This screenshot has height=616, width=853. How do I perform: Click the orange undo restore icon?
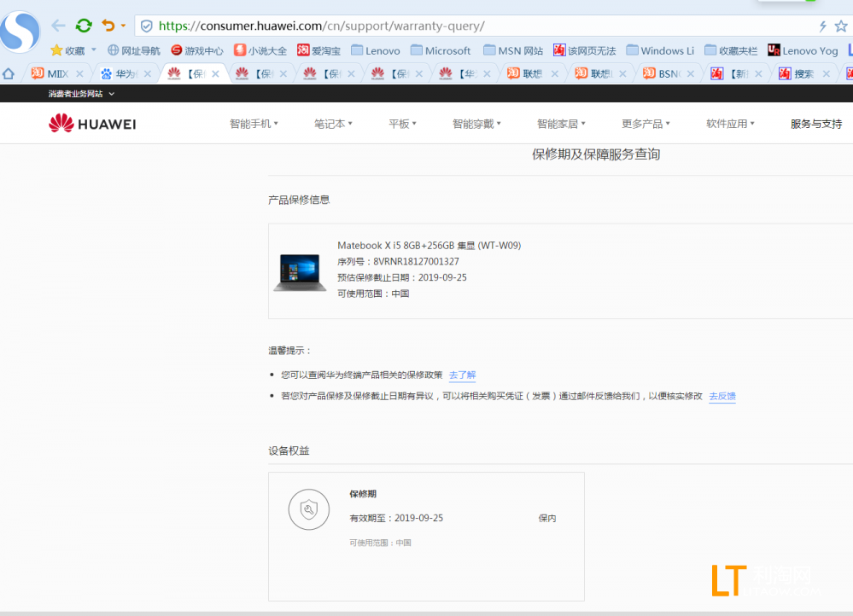pyautogui.click(x=108, y=26)
